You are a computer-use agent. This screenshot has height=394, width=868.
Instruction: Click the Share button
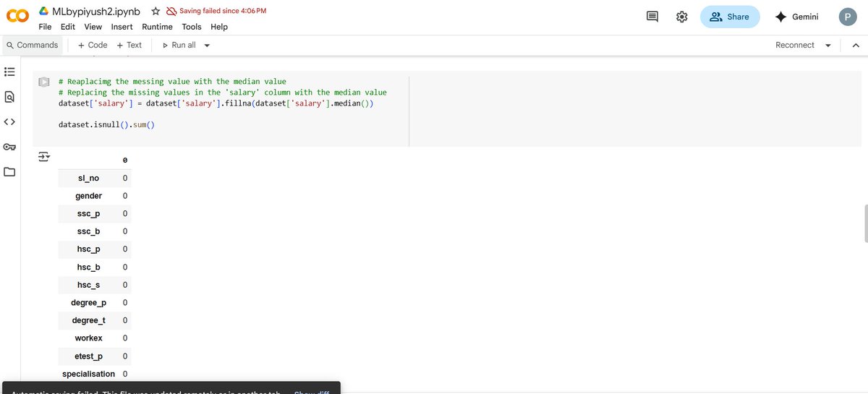point(730,17)
